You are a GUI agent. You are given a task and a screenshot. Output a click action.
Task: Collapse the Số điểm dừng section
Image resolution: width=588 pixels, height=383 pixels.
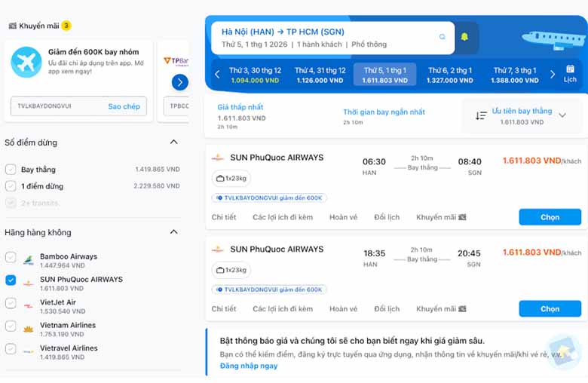tap(173, 142)
